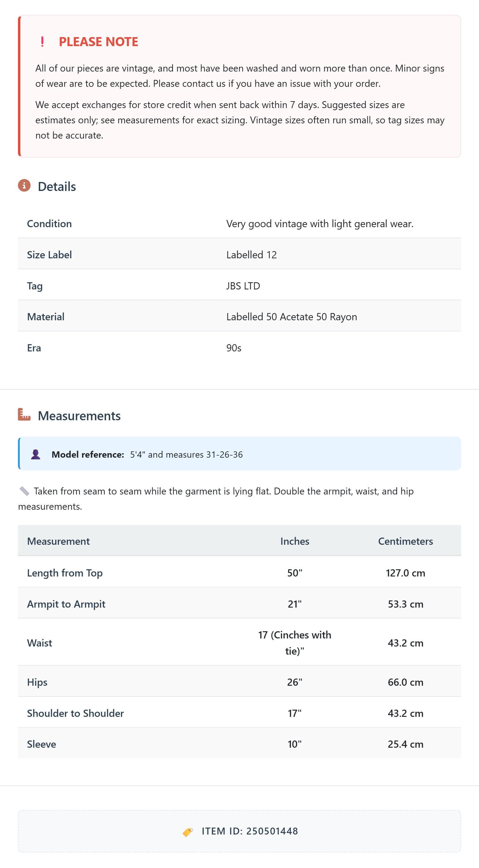Image resolution: width=479 pixels, height=868 pixels.
Task: Click the model reference person silhouette icon
Action: 36,455
